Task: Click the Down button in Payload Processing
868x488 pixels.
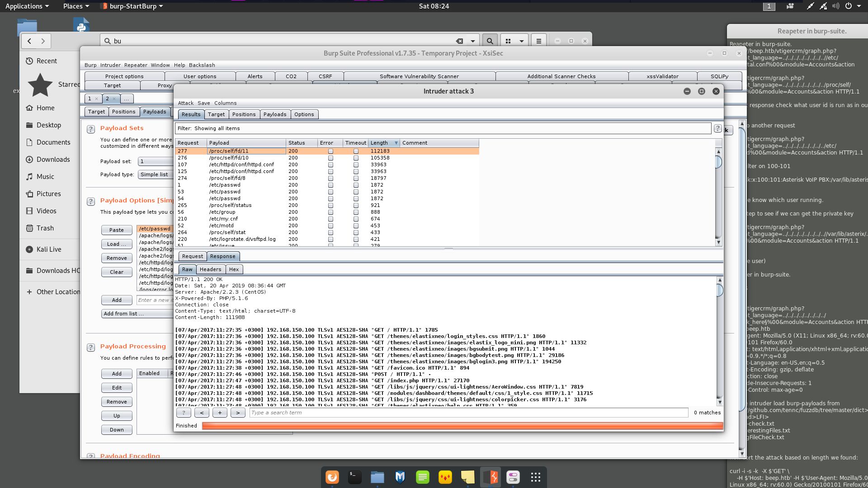Action: pyautogui.click(x=117, y=430)
